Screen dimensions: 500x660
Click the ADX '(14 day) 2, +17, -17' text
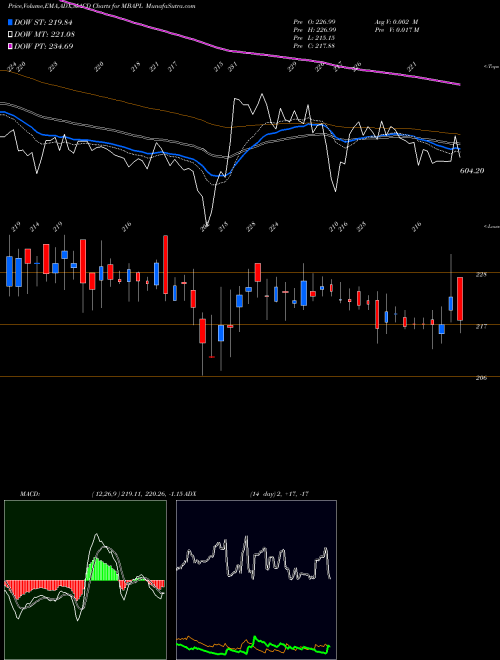[x=279, y=493]
